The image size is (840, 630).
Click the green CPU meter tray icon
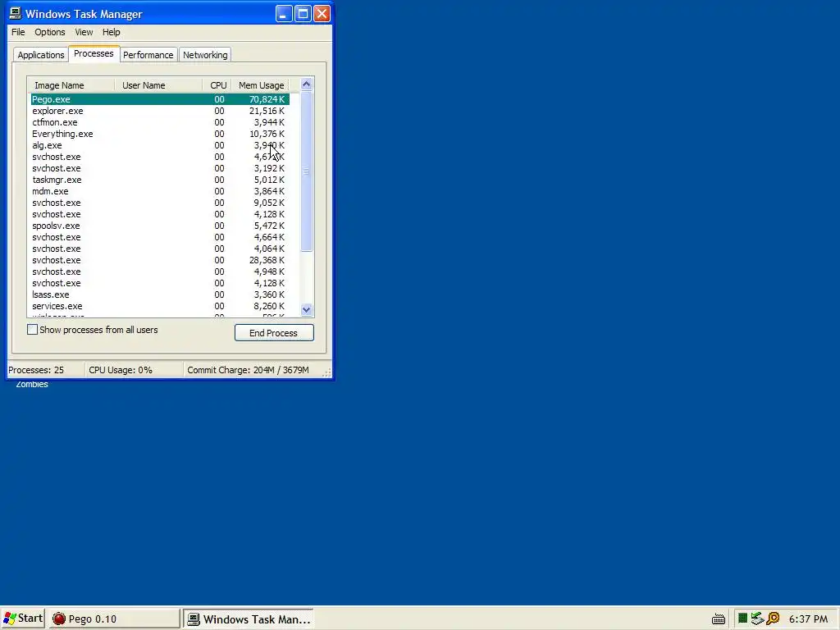742,619
